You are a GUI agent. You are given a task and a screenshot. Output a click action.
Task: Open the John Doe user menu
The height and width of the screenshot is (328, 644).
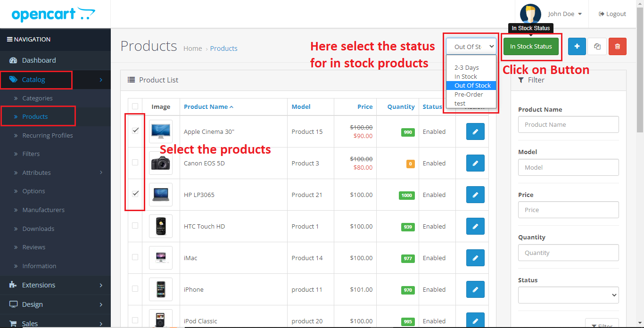point(565,14)
